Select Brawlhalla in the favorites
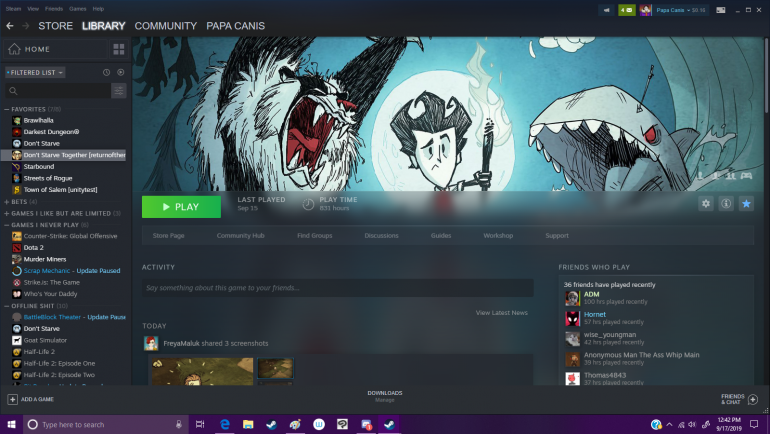Image resolution: width=770 pixels, height=434 pixels. click(x=38, y=120)
